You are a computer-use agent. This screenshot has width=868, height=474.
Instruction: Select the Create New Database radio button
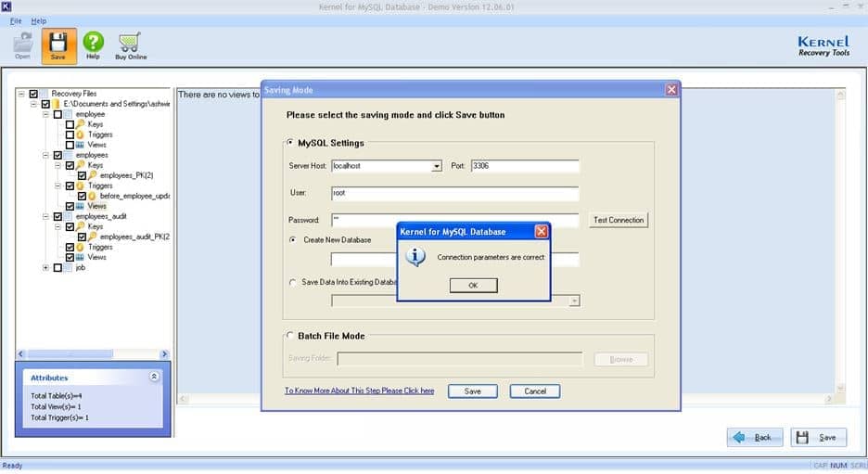pos(293,239)
